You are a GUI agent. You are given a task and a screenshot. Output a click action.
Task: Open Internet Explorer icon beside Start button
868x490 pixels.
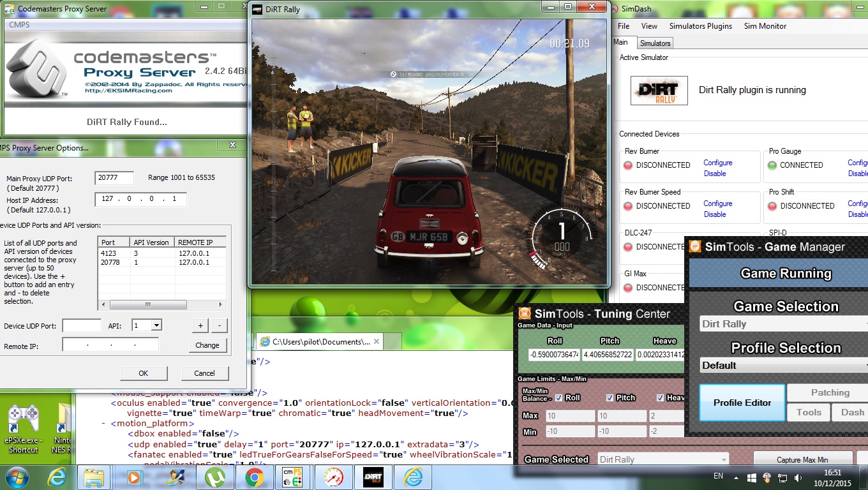57,477
